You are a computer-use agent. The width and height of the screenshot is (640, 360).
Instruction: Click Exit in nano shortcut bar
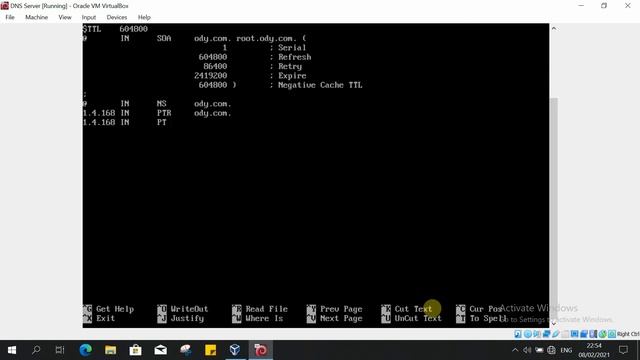point(105,318)
